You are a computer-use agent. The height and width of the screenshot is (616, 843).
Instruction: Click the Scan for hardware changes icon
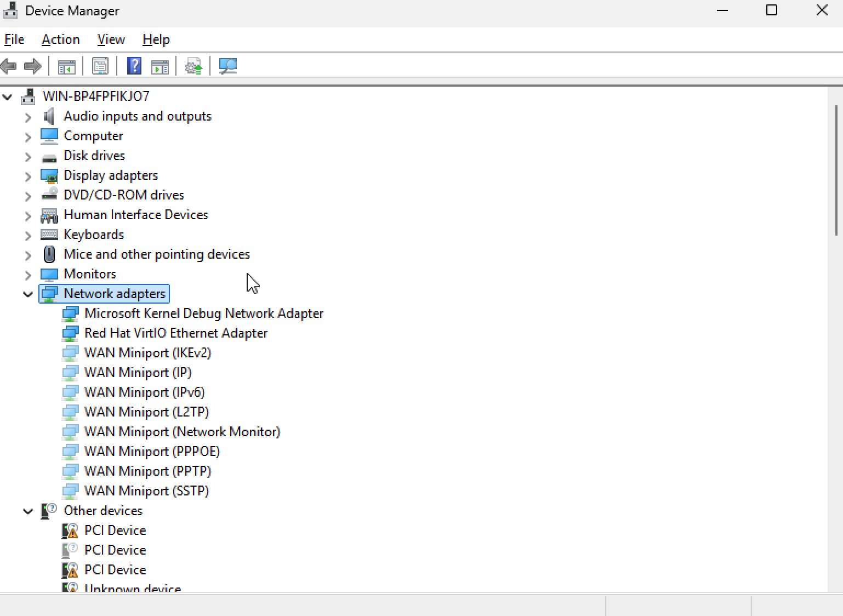[227, 66]
